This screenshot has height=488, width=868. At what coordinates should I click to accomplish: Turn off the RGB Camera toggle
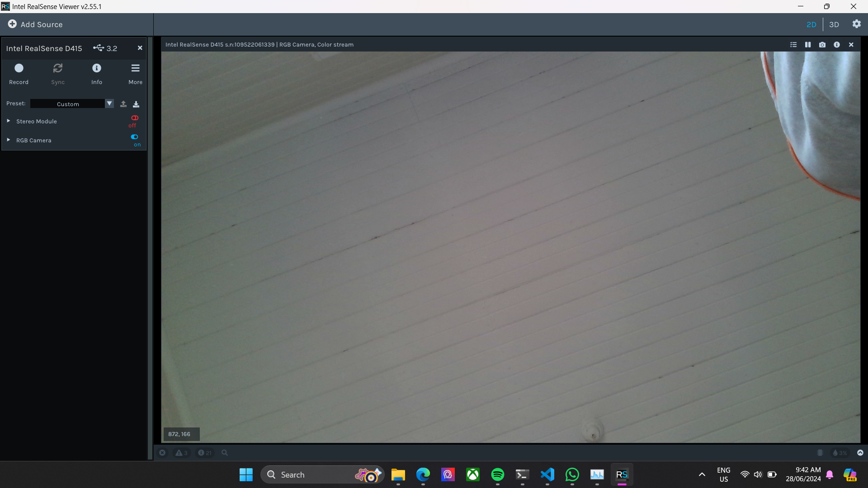[134, 137]
